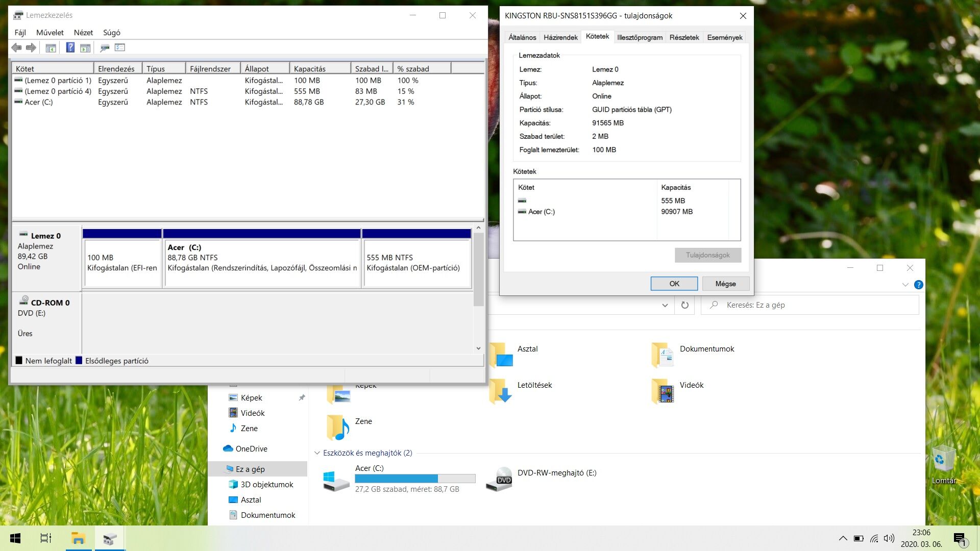Screen dimensions: 980x551
Task: Open address bar history dropdown in Explorer
Action: 665,305
